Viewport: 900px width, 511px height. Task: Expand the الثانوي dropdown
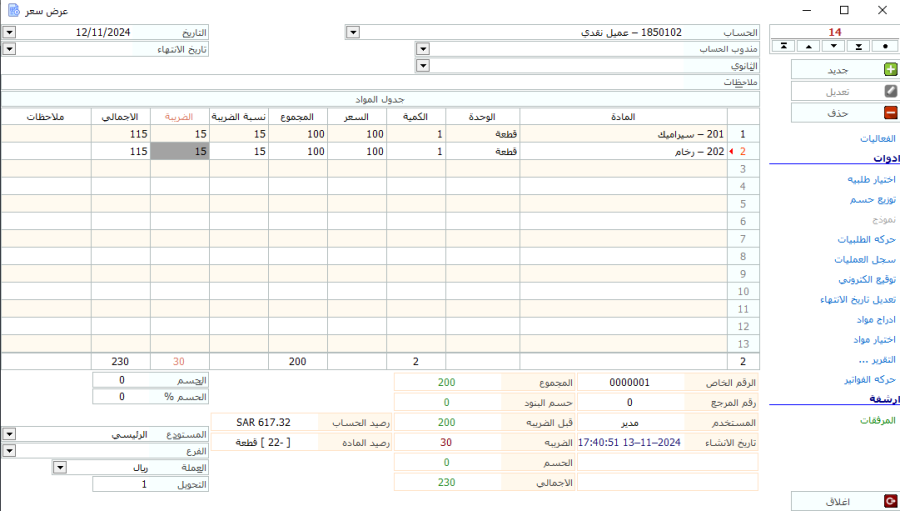(x=422, y=66)
